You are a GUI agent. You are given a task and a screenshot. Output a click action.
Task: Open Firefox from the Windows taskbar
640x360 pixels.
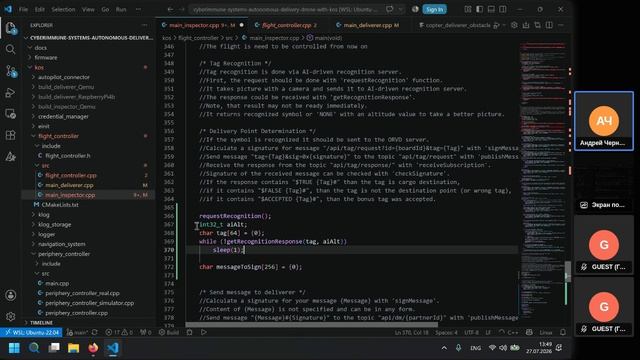[93, 348]
